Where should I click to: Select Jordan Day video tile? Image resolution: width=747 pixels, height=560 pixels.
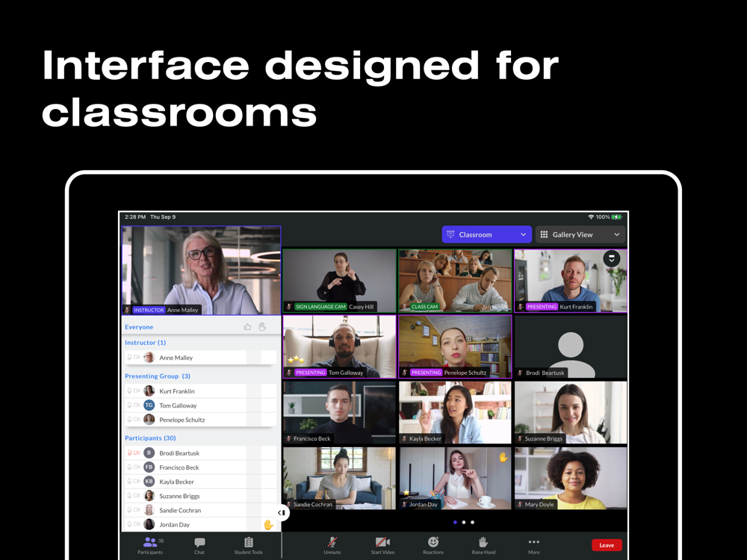(455, 478)
